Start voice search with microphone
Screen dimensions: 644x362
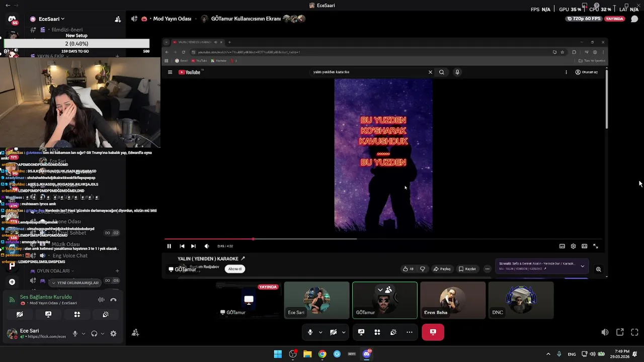(457, 72)
